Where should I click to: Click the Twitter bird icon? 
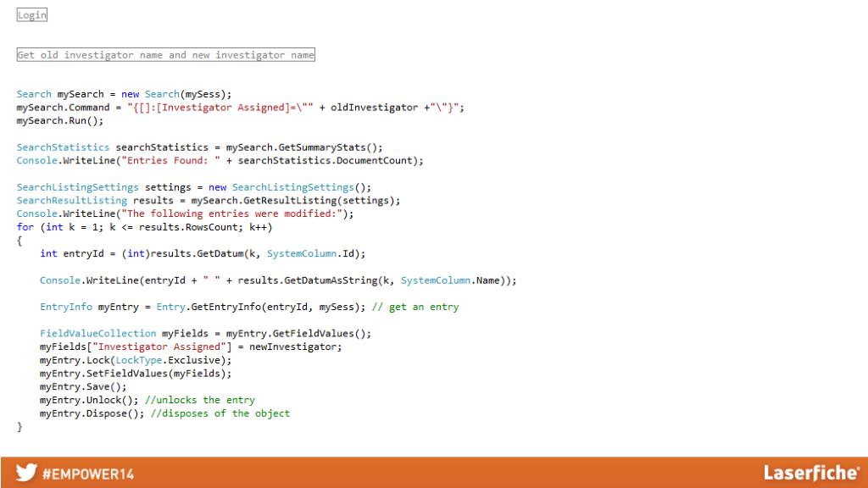pos(26,473)
